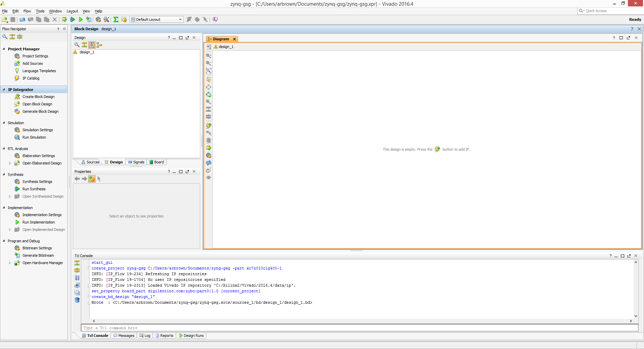Clear the Tcl Console with trash icon
The height and width of the screenshot is (349, 644).
click(x=77, y=300)
